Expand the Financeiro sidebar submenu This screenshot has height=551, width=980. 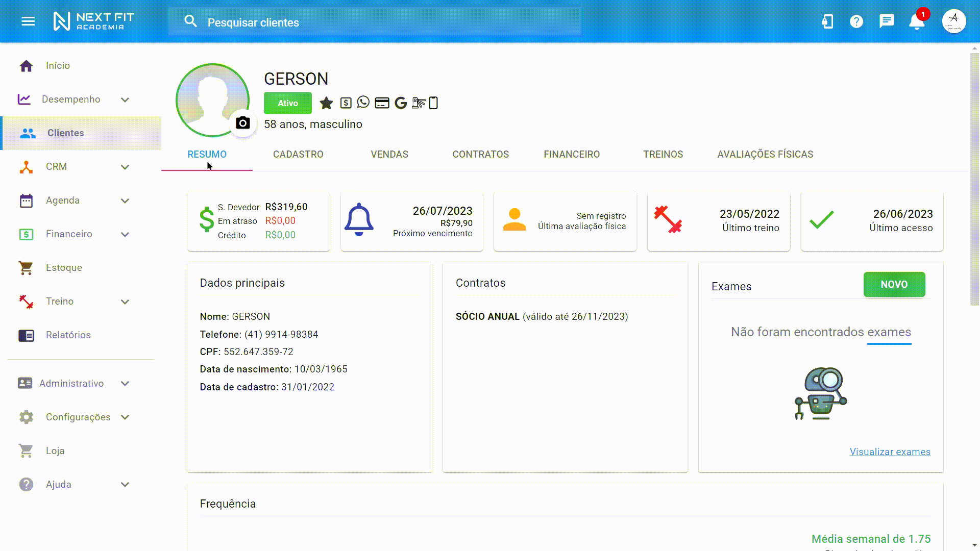[125, 234]
